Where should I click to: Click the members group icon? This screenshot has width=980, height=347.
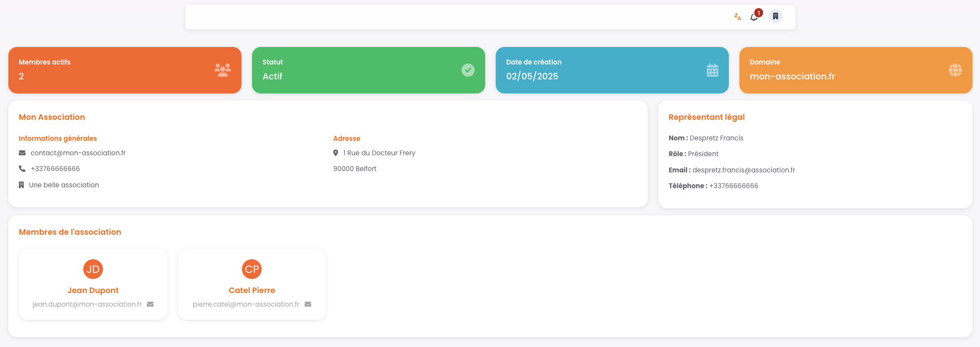(223, 70)
